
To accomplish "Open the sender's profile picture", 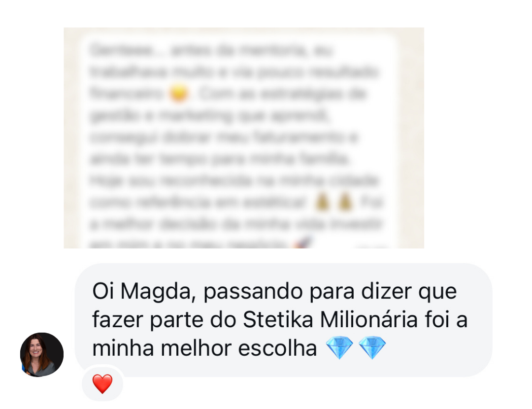I will pyautogui.click(x=42, y=354).
